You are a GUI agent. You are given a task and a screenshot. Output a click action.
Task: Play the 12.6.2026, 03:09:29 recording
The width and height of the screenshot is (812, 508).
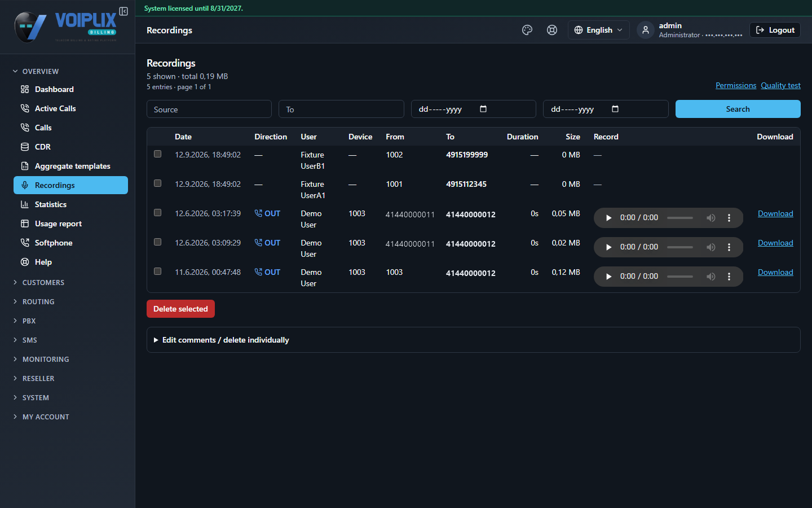click(608, 247)
